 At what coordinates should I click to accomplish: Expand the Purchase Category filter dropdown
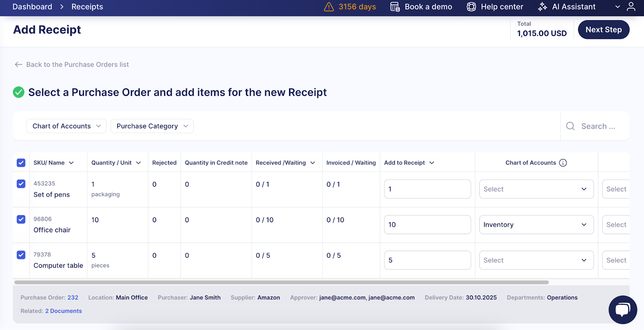152,126
